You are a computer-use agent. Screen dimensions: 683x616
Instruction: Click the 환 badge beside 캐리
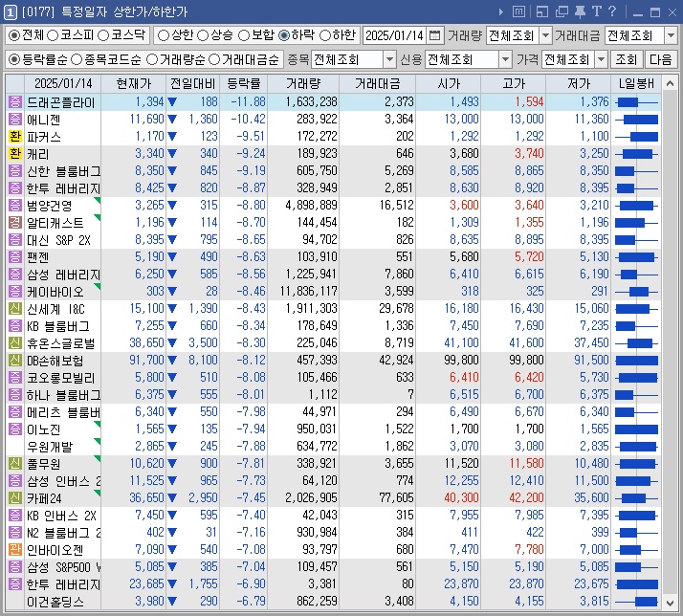point(14,154)
